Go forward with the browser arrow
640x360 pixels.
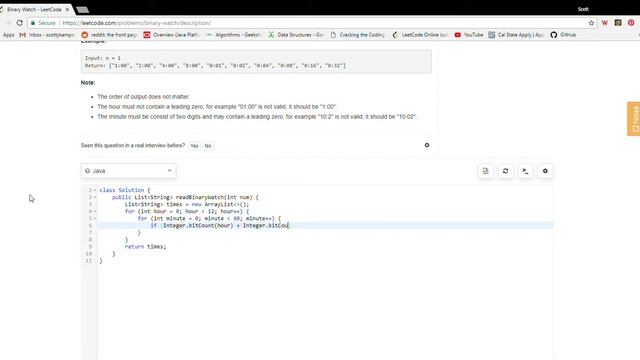(x=8, y=23)
